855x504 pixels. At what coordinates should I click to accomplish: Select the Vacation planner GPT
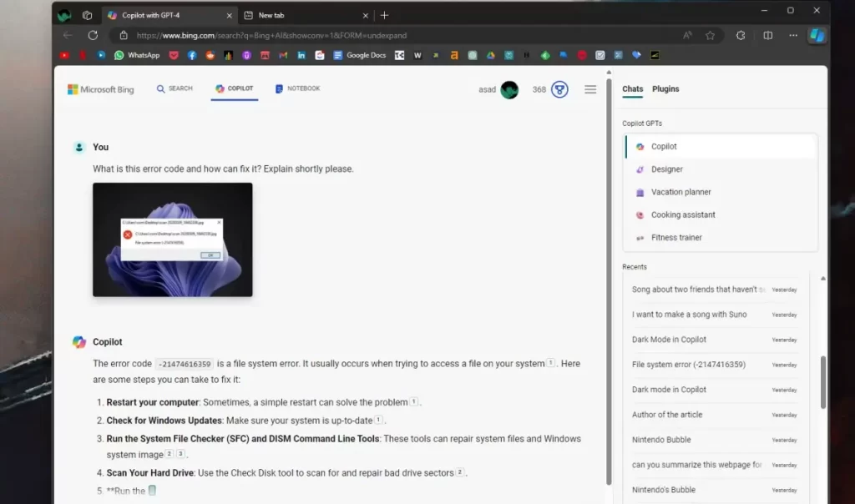pyautogui.click(x=721, y=192)
